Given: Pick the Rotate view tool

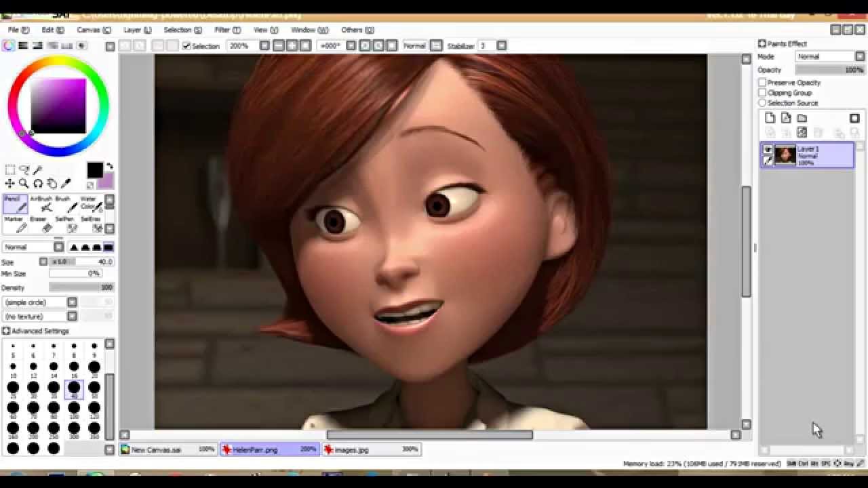Looking at the screenshot, I should [38, 184].
